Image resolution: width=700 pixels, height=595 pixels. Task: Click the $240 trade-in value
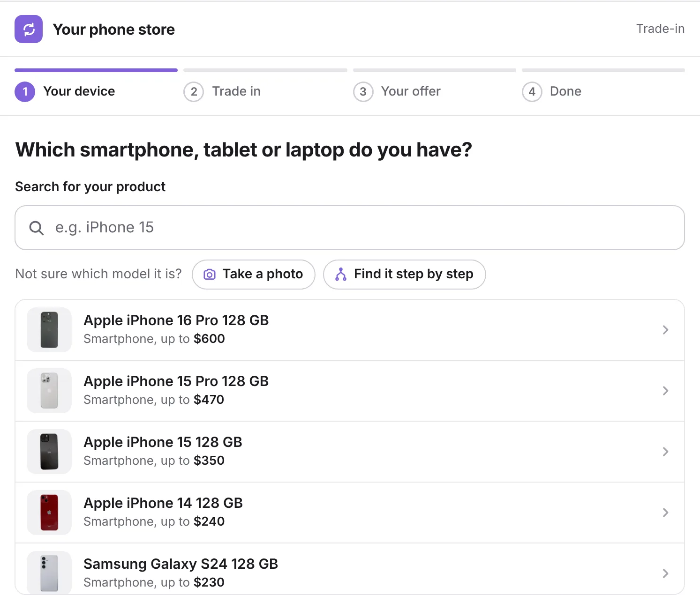209,521
